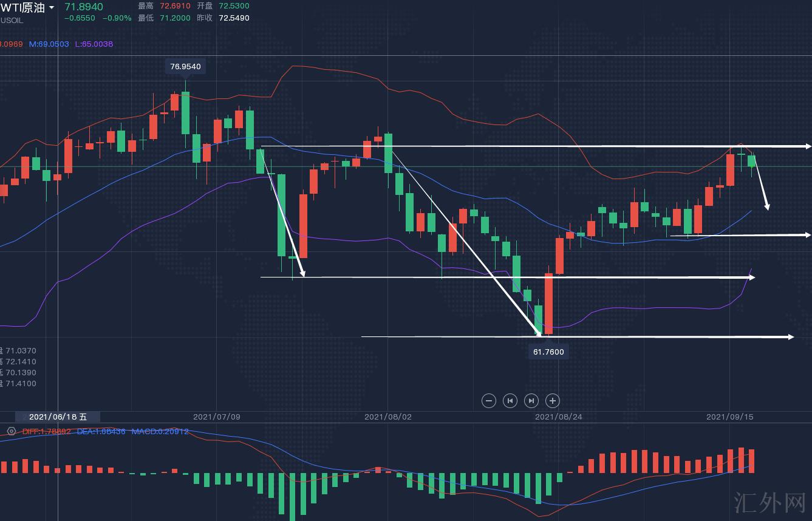Click the 昨收 value 72.5490
Image resolution: width=812 pixels, height=521 pixels.
point(234,18)
